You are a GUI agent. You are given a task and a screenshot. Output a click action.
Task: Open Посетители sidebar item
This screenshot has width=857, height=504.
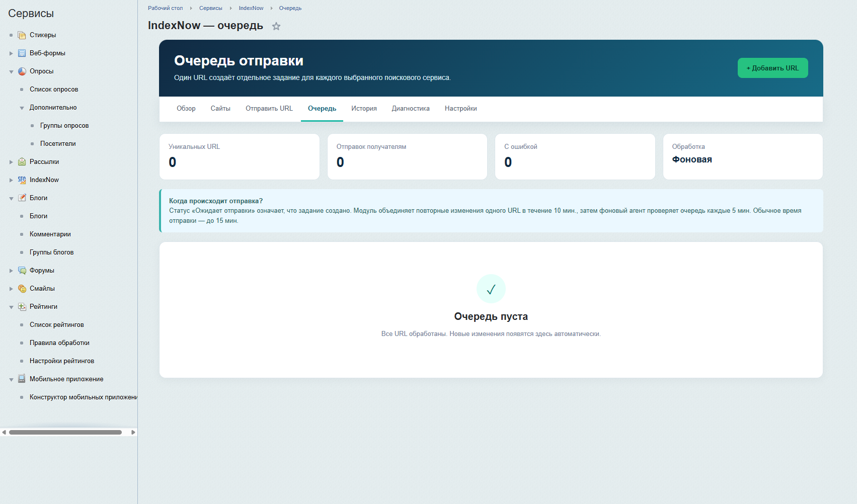58,144
